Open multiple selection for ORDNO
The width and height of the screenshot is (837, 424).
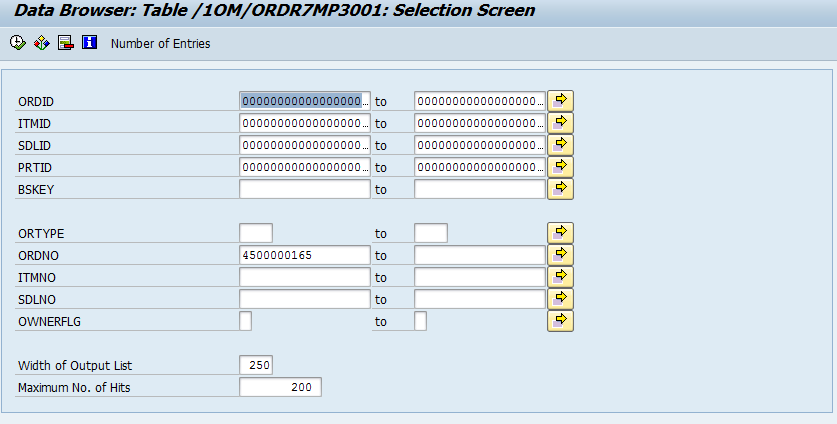560,255
